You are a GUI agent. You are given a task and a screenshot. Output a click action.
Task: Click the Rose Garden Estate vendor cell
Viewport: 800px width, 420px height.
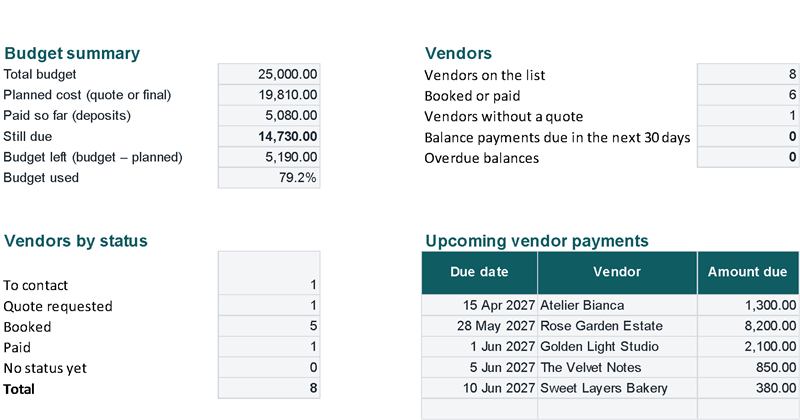point(617,326)
